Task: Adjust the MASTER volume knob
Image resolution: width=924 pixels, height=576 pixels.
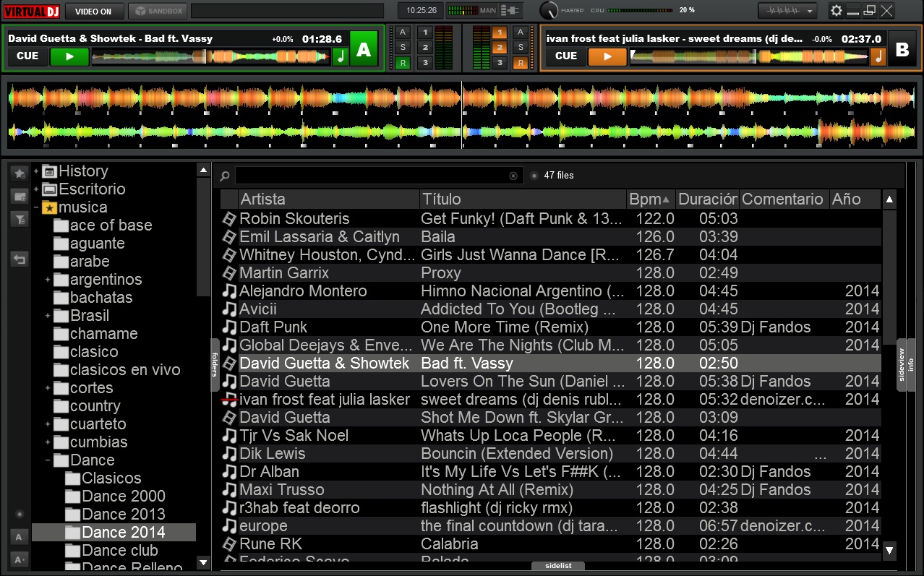Action: point(549,10)
